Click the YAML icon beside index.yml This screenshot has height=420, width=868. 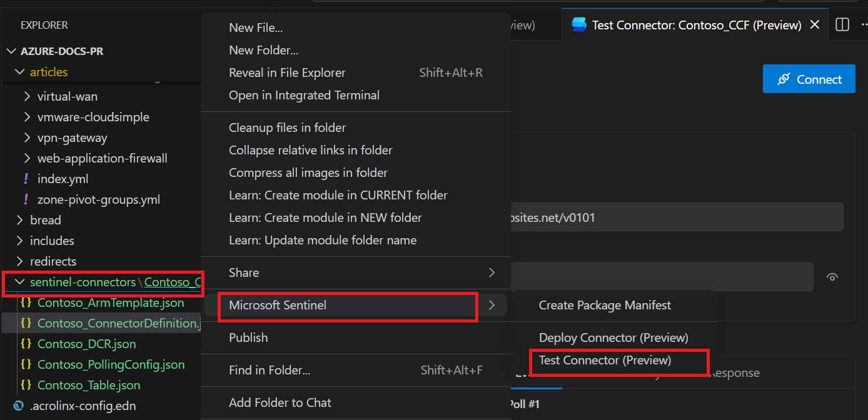click(26, 179)
